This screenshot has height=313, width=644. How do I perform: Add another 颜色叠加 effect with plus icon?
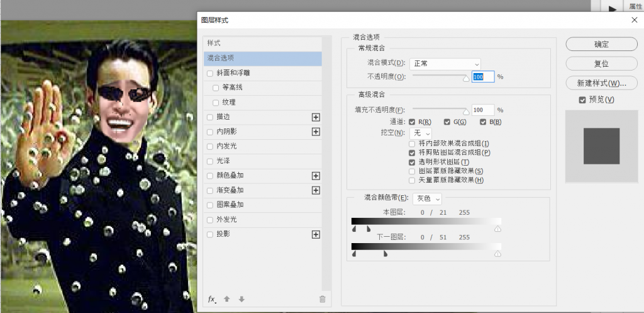pos(316,176)
